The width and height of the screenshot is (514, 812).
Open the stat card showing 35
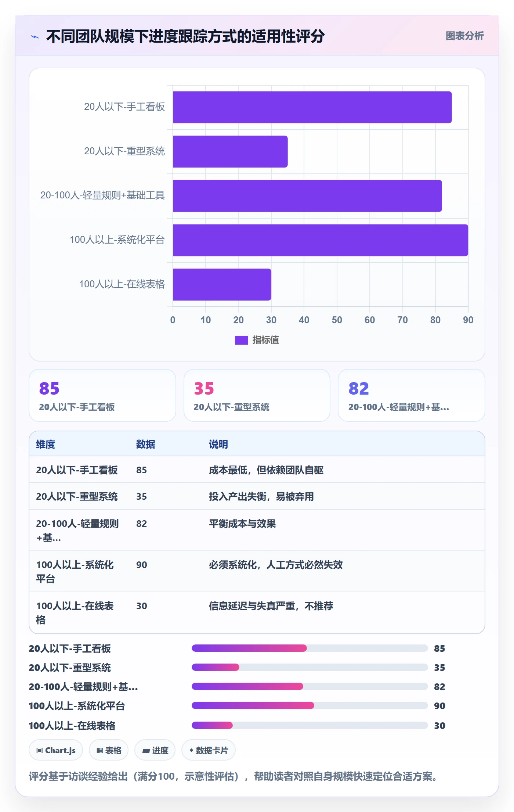[x=257, y=395]
